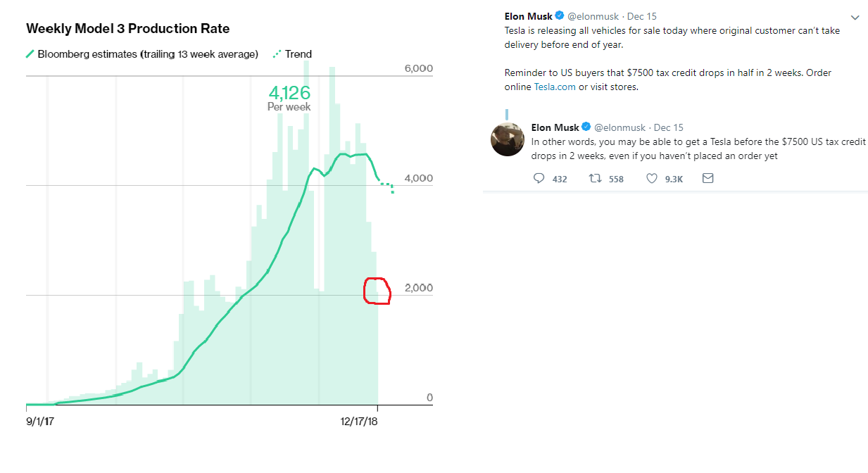Click the 9.3K likes count

(x=674, y=179)
